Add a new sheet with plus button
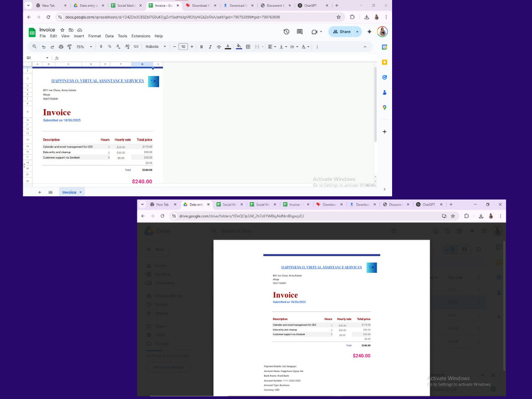The width and height of the screenshot is (532, 399). [x=39, y=193]
